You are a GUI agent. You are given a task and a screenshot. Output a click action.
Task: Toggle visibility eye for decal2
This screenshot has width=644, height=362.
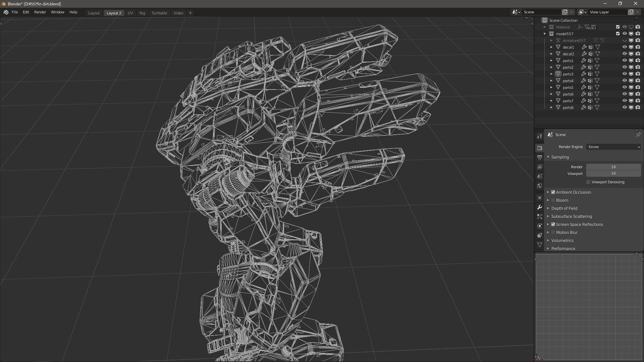click(625, 54)
